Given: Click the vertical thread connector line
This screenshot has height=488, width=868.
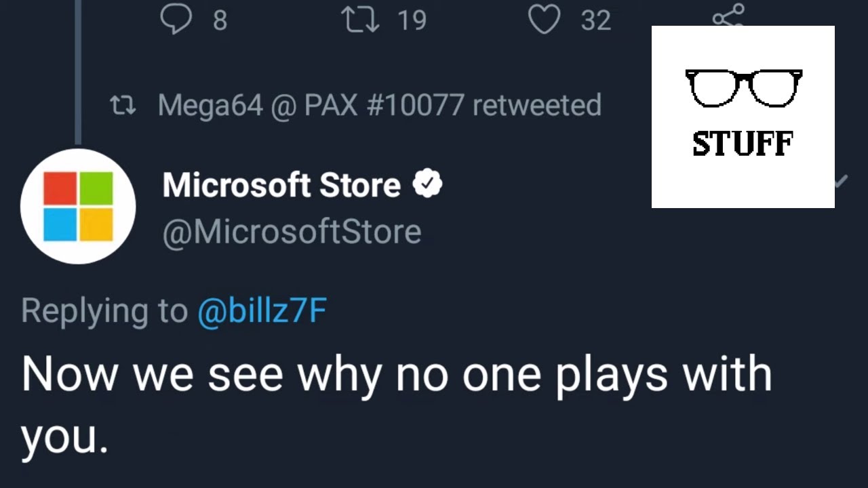Looking at the screenshot, I should tap(78, 68).
